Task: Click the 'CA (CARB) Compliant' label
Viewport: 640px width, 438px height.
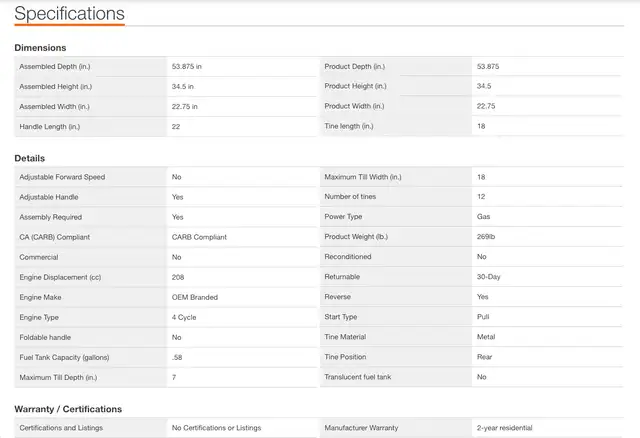Action: (54, 237)
